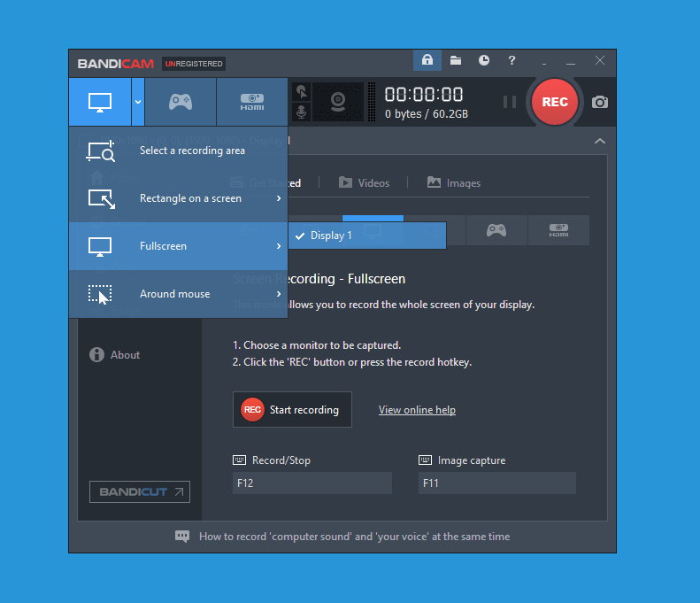Take a screenshot with camera icon
Image resolution: width=700 pixels, height=603 pixels.
[x=600, y=103]
